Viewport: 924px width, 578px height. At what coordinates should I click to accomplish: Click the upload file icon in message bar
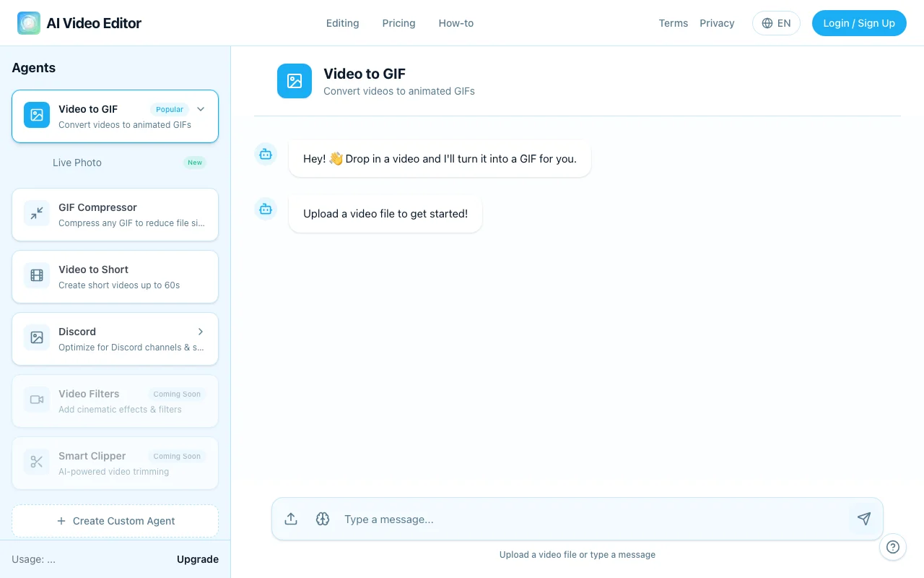click(x=291, y=519)
